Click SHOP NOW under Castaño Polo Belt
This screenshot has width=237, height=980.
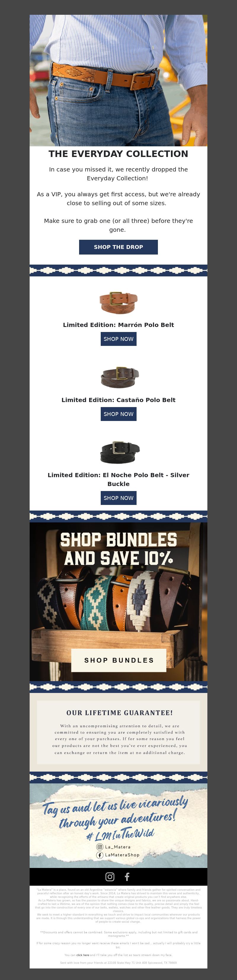[x=118, y=414]
